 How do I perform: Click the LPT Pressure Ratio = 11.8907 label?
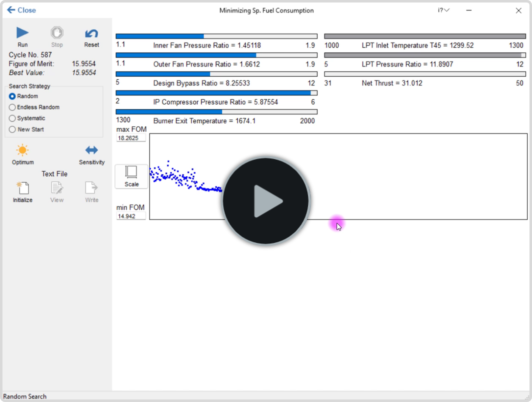(407, 64)
